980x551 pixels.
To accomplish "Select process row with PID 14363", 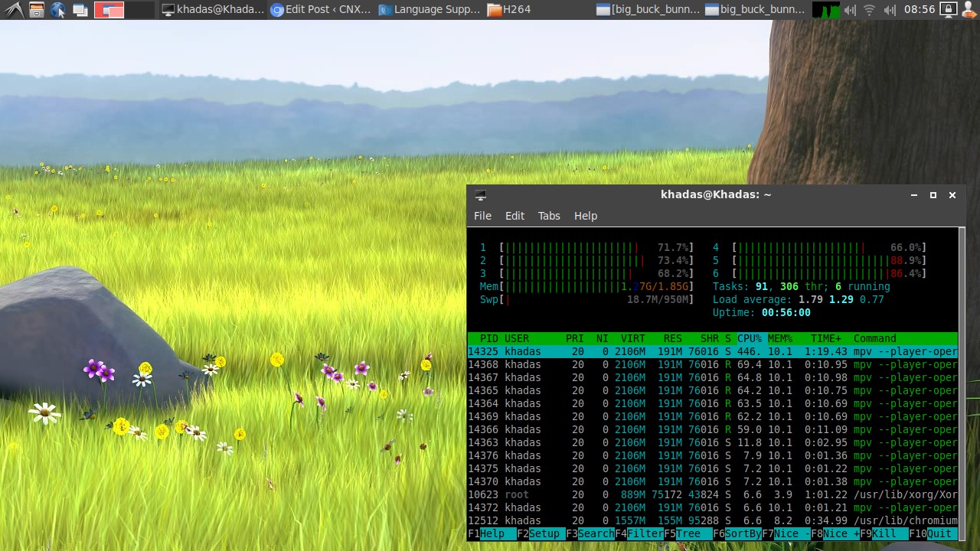I will (x=713, y=442).
